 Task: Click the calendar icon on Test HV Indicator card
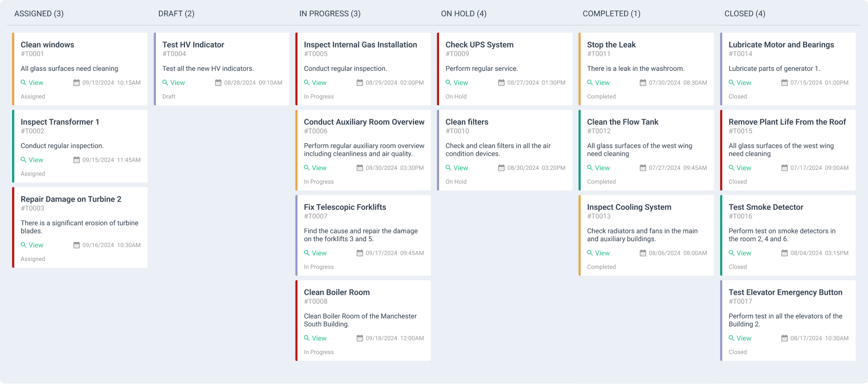(x=218, y=82)
